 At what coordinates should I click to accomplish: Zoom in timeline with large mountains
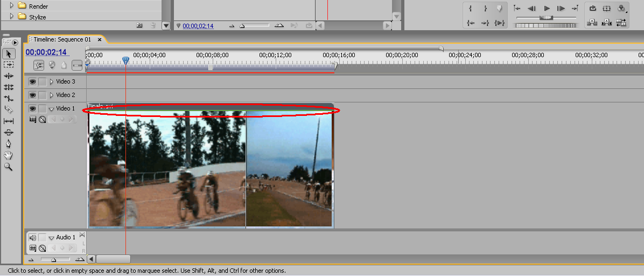pos(80,259)
